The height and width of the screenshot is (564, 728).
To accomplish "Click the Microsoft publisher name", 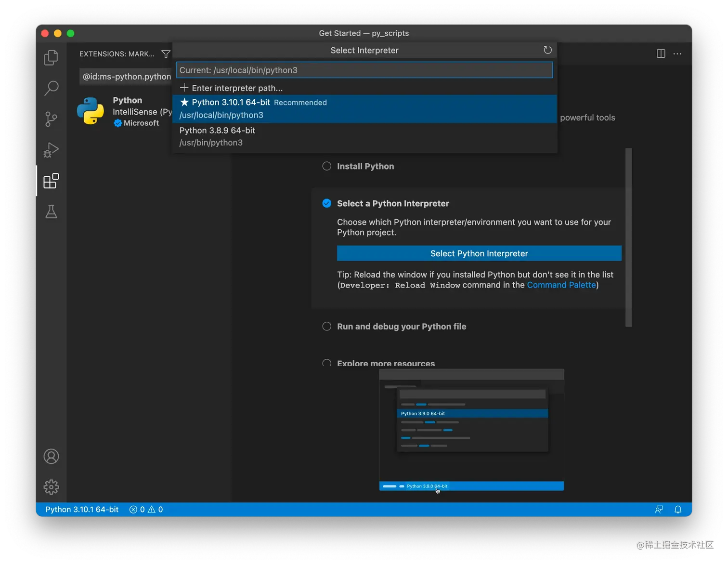I will [141, 123].
